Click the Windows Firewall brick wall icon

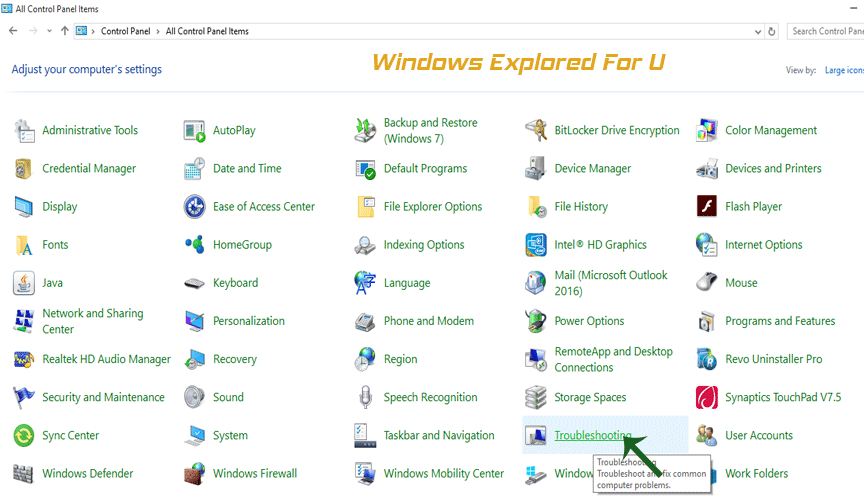[x=195, y=474]
